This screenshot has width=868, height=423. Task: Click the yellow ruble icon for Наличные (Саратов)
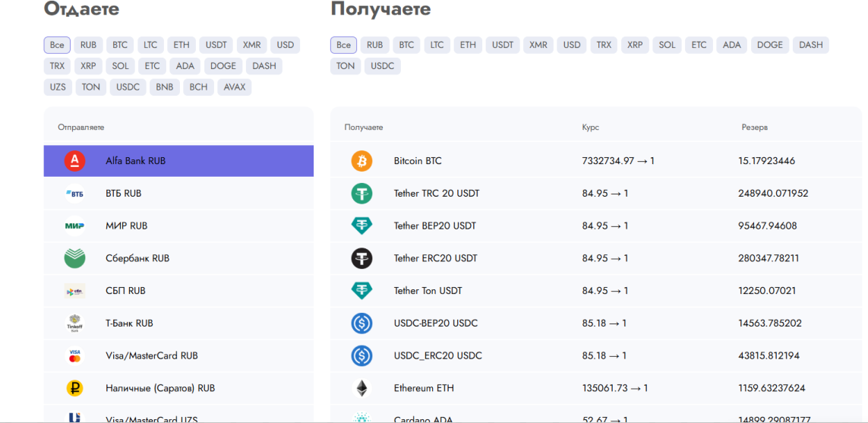click(74, 388)
